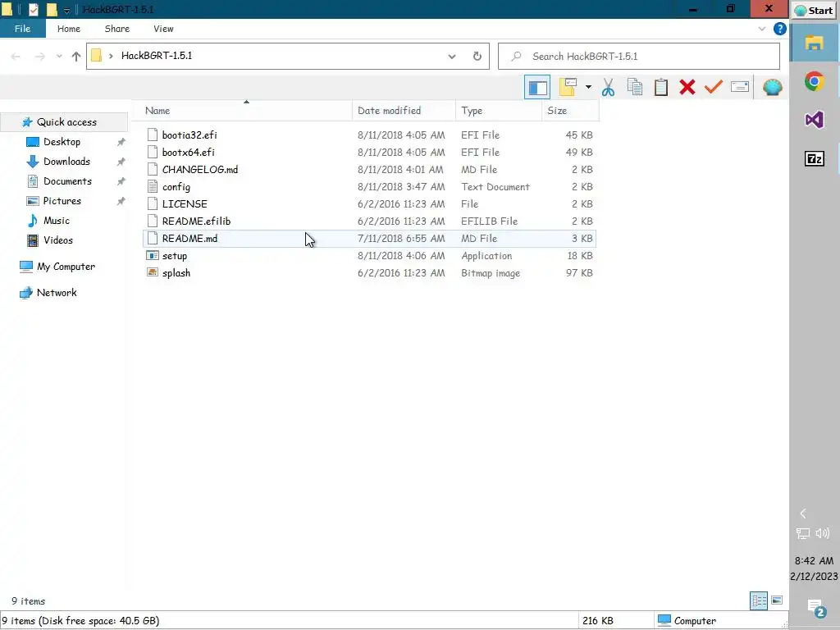Open the recent locations dropdown

click(59, 57)
